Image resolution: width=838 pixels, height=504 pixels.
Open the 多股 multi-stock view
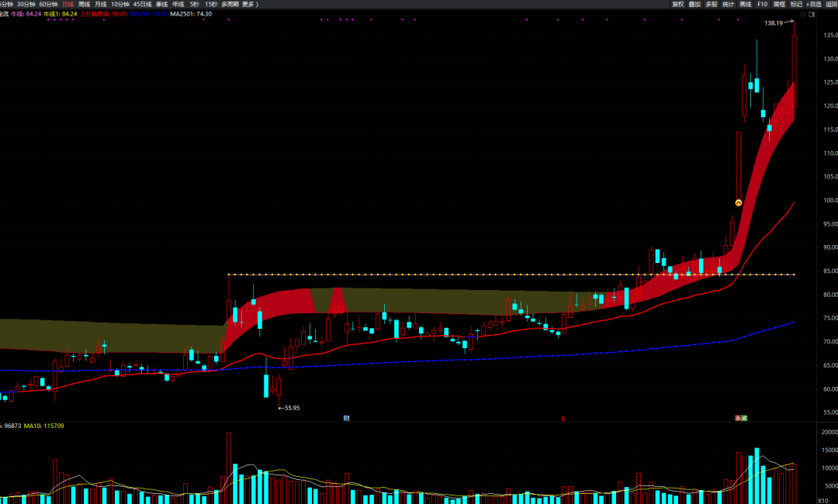pyautogui.click(x=712, y=5)
